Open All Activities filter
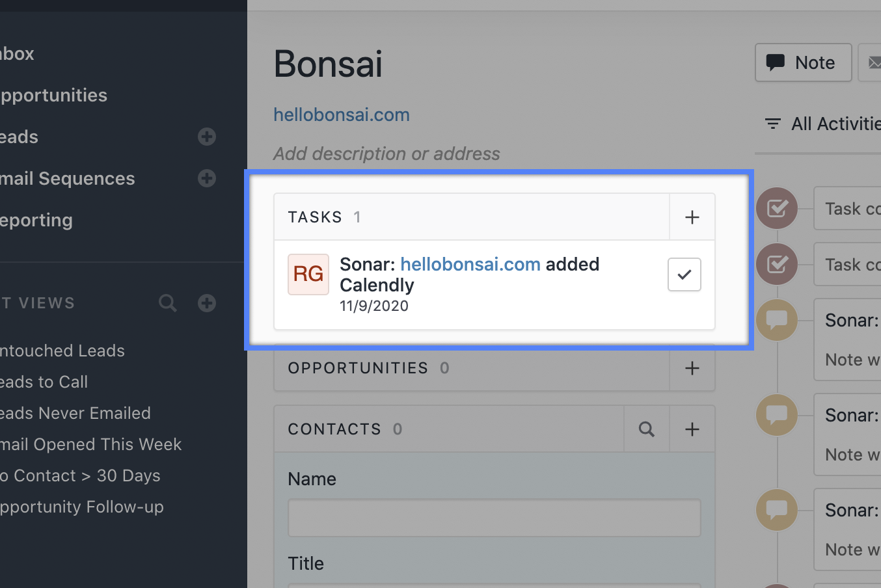 [823, 124]
